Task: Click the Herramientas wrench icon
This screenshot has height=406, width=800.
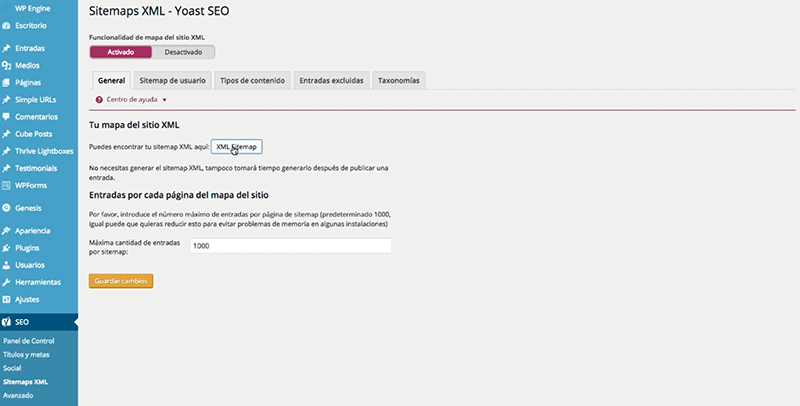Action: coord(6,282)
